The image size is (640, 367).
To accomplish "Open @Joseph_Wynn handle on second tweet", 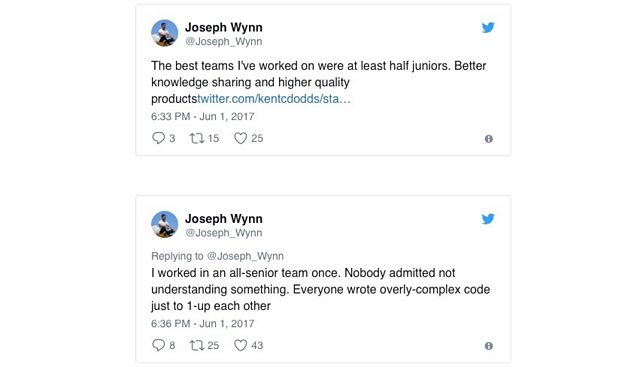I will tap(224, 233).
